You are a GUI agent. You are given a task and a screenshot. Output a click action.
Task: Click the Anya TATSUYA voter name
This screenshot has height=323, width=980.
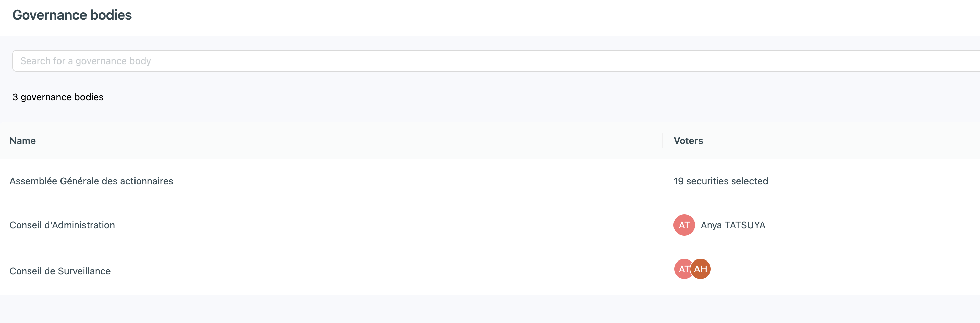click(733, 225)
